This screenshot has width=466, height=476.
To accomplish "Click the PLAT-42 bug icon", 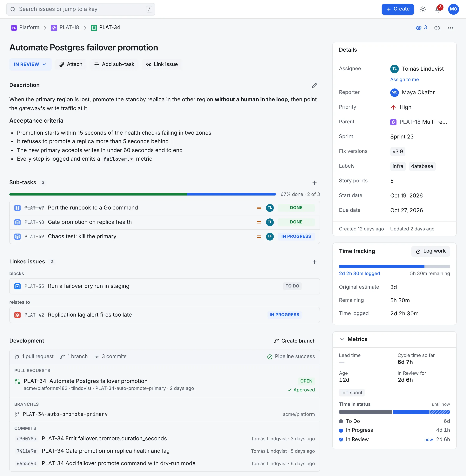I will [17, 315].
